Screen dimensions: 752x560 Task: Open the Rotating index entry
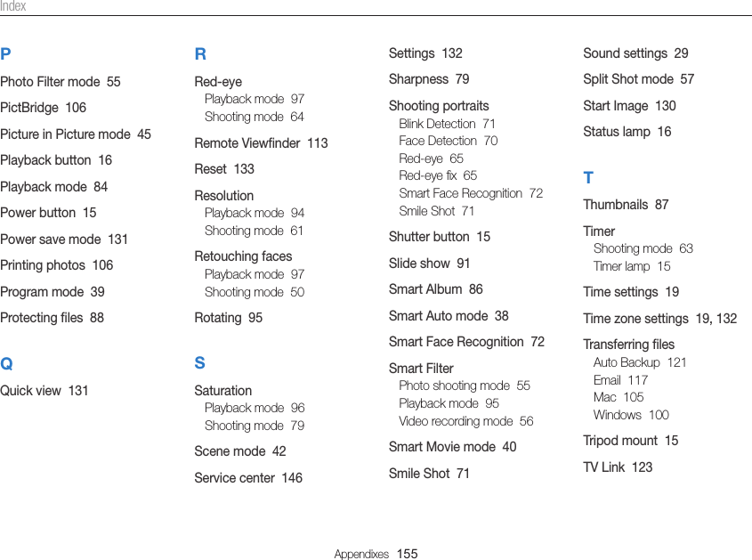(228, 318)
